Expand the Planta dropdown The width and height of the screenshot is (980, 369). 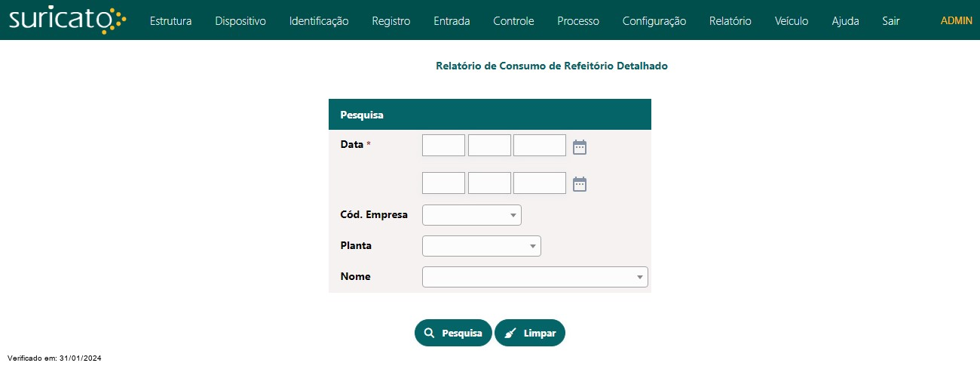tap(482, 246)
